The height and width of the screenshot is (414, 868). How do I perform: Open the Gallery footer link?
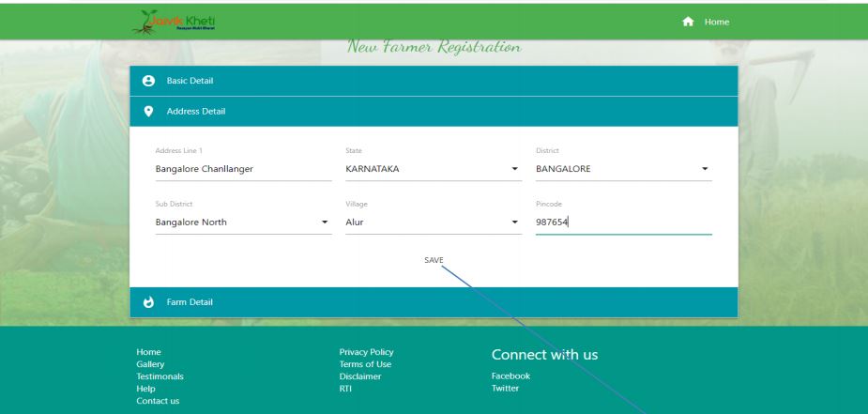click(x=150, y=363)
